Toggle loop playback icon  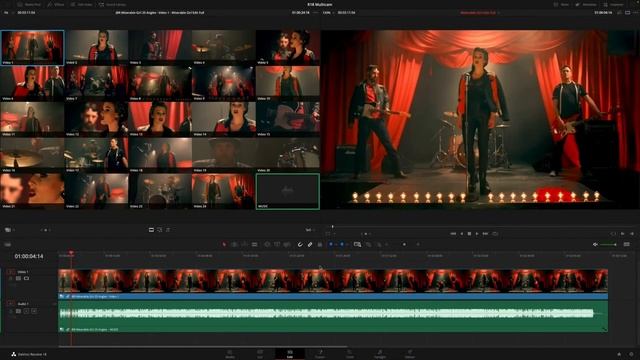[495, 234]
